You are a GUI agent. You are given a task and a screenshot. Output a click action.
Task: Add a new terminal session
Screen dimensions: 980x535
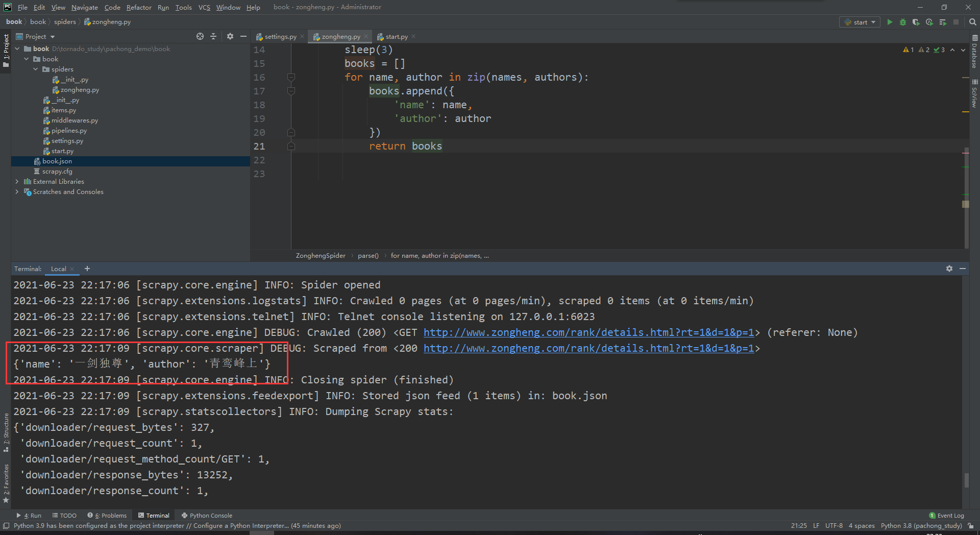pos(87,269)
